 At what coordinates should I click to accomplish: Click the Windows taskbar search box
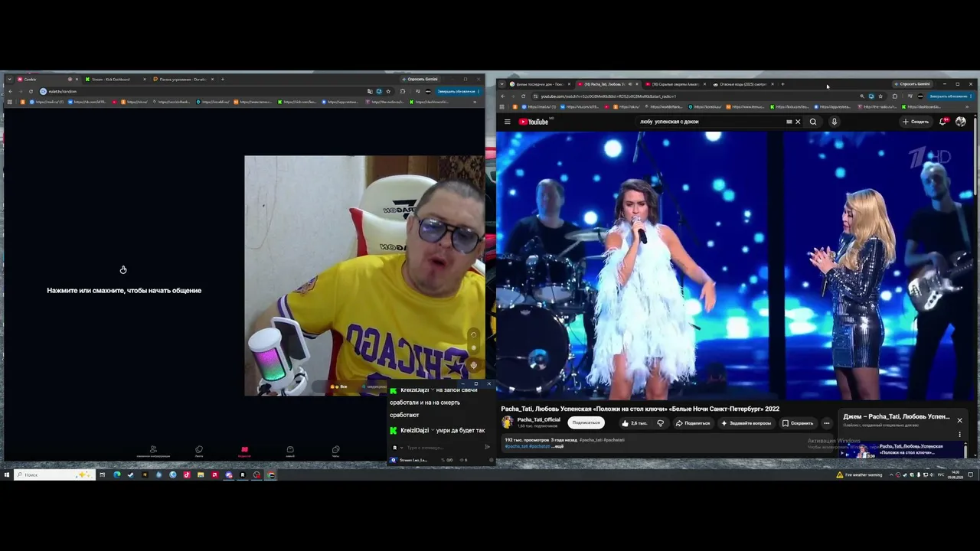coord(54,474)
